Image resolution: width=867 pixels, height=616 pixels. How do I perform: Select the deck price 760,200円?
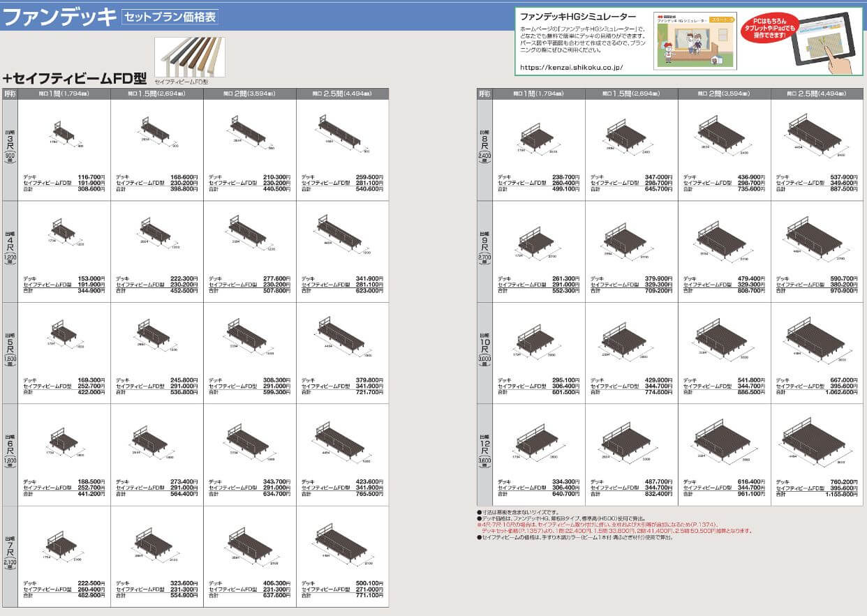pos(844,481)
